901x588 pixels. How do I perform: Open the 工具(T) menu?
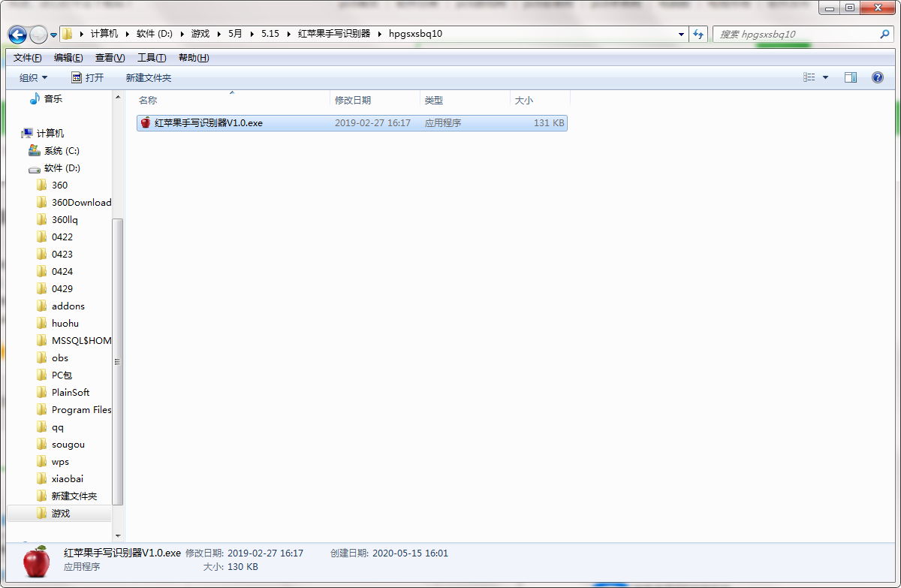coord(152,58)
